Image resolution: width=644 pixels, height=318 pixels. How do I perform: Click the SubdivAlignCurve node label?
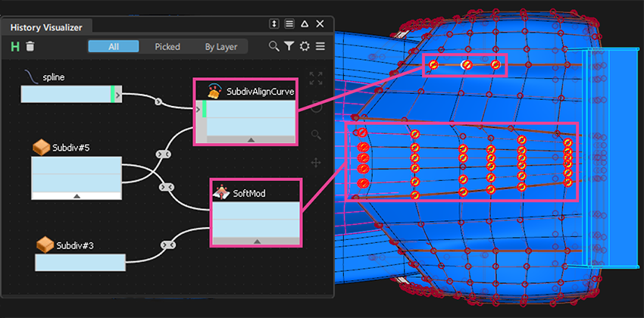click(261, 92)
